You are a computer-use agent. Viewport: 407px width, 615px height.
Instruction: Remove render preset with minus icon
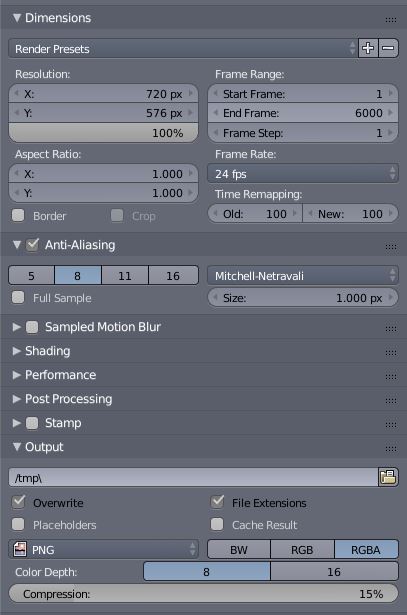point(388,48)
